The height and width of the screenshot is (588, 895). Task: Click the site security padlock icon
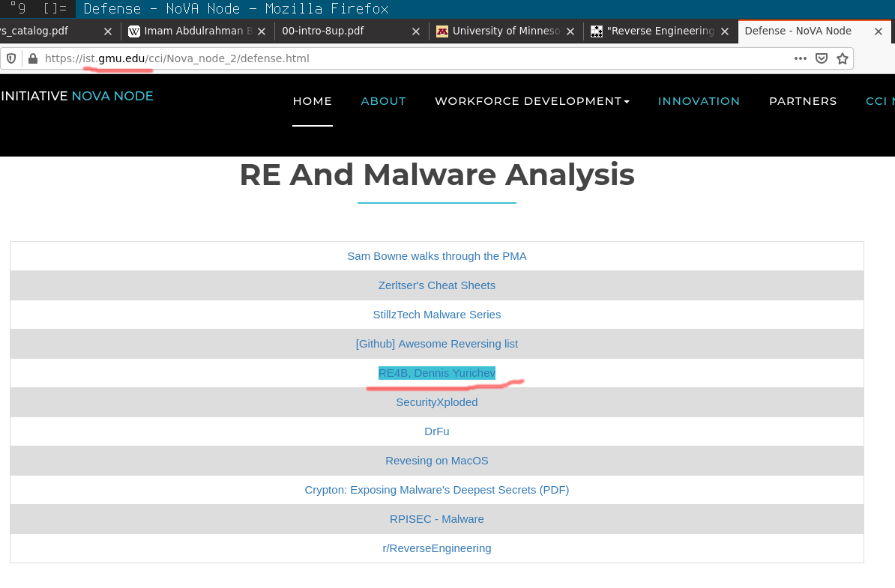pyautogui.click(x=33, y=58)
